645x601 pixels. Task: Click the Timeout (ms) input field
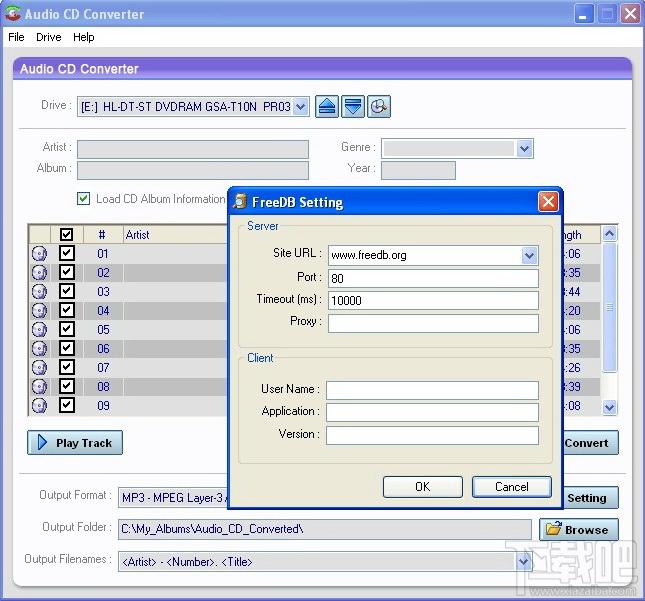click(x=432, y=300)
